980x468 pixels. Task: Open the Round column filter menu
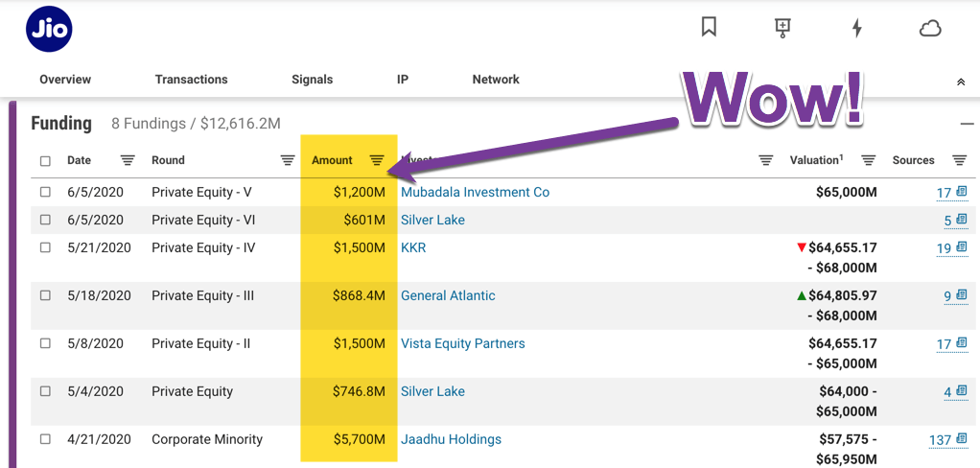pos(288,160)
